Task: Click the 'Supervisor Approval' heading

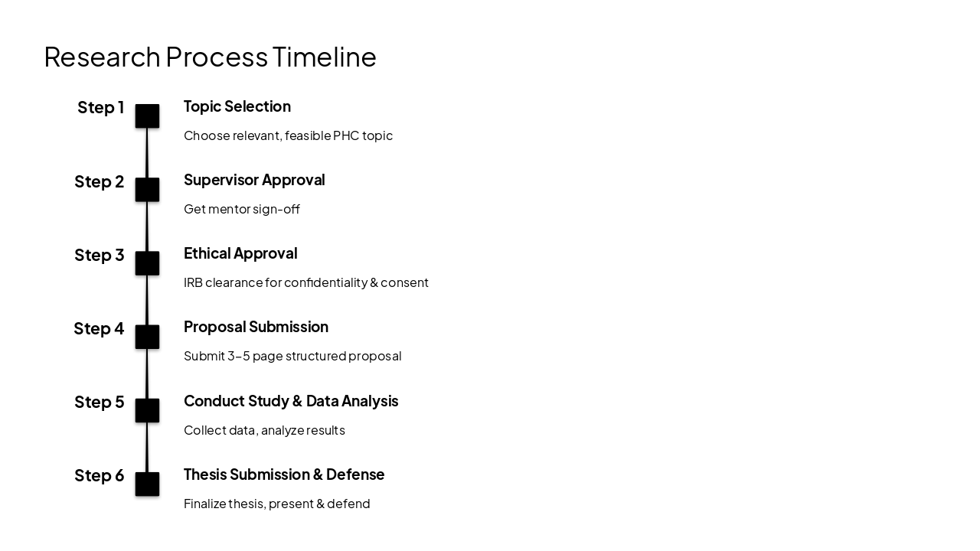Action: [254, 180]
